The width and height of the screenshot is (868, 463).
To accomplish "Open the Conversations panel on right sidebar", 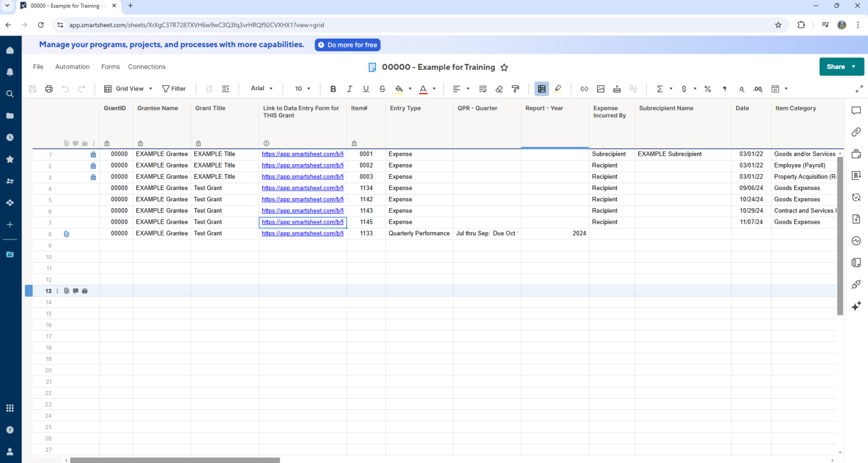I will pos(856,111).
